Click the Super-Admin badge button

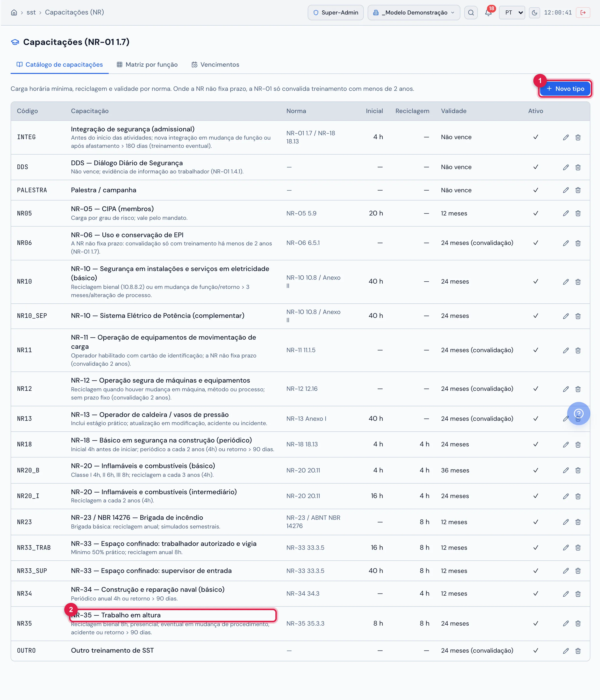[x=336, y=13]
